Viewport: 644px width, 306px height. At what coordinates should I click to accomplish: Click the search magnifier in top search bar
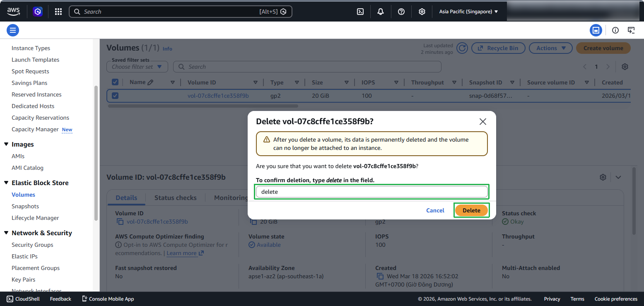pyautogui.click(x=77, y=12)
